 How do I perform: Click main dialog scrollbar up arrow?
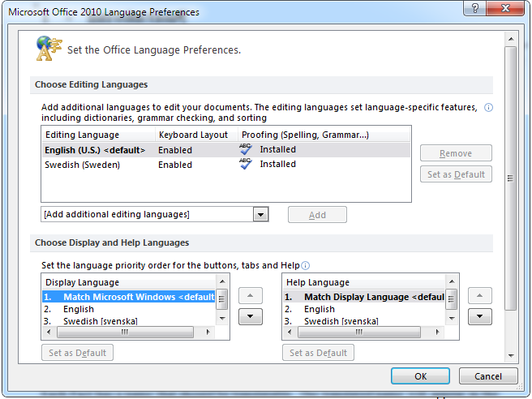[x=511, y=39]
